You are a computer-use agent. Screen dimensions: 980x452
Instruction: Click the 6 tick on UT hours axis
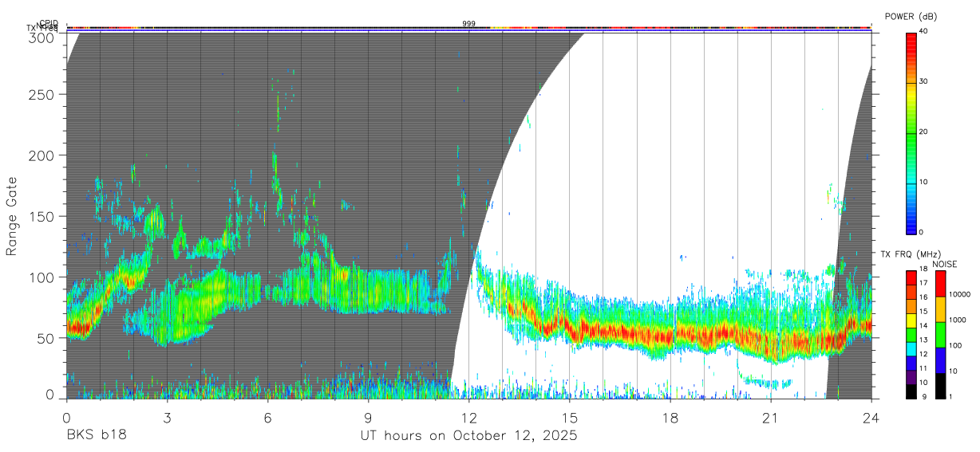(267, 418)
